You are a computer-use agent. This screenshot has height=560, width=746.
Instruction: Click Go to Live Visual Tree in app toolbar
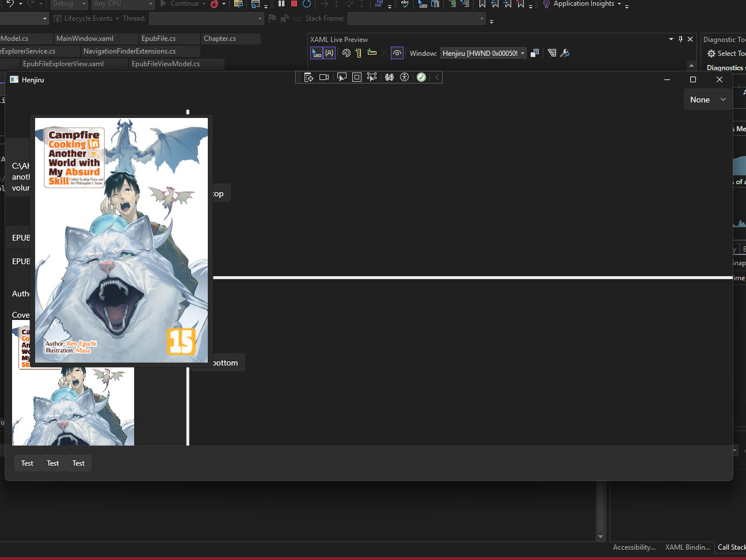pyautogui.click(x=309, y=77)
